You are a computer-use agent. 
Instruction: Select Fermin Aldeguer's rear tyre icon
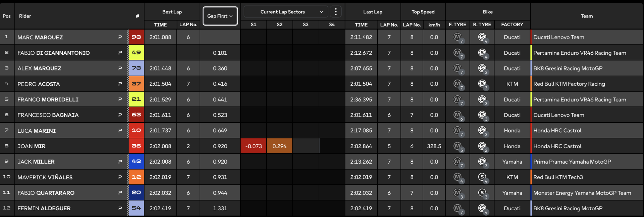click(483, 209)
